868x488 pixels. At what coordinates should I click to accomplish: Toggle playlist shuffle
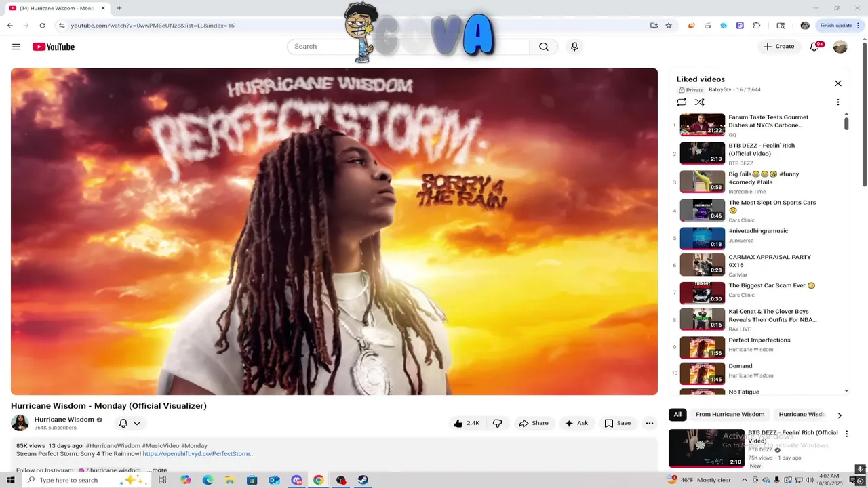tap(700, 102)
